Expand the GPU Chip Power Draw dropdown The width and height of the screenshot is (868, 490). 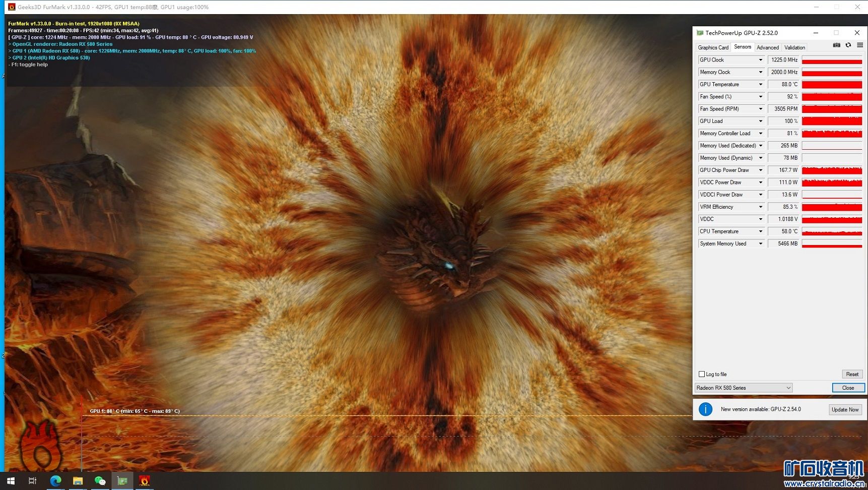[x=760, y=170]
